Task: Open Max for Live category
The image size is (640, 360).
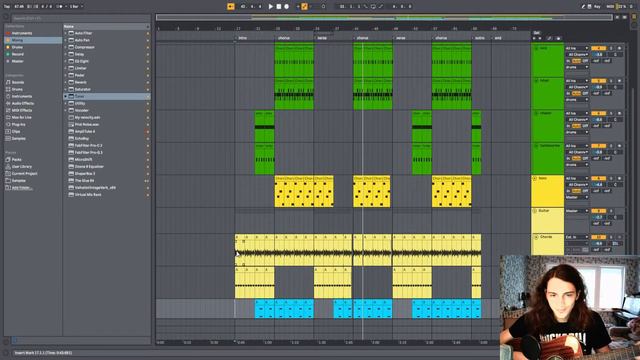Action: 21,117
